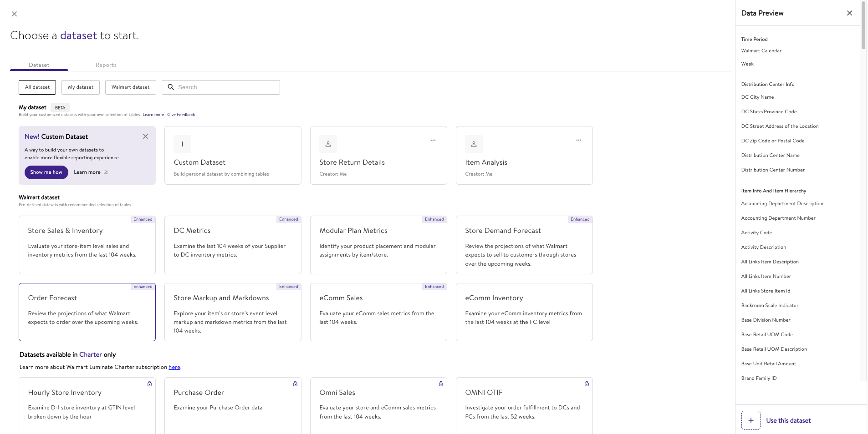Select the Store Demand Forecast dataset card

click(x=524, y=245)
